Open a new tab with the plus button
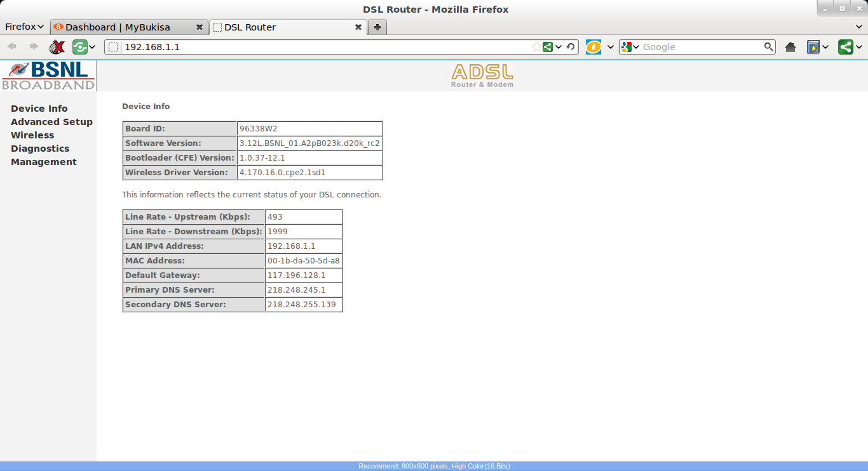This screenshot has width=868, height=471. tap(377, 27)
